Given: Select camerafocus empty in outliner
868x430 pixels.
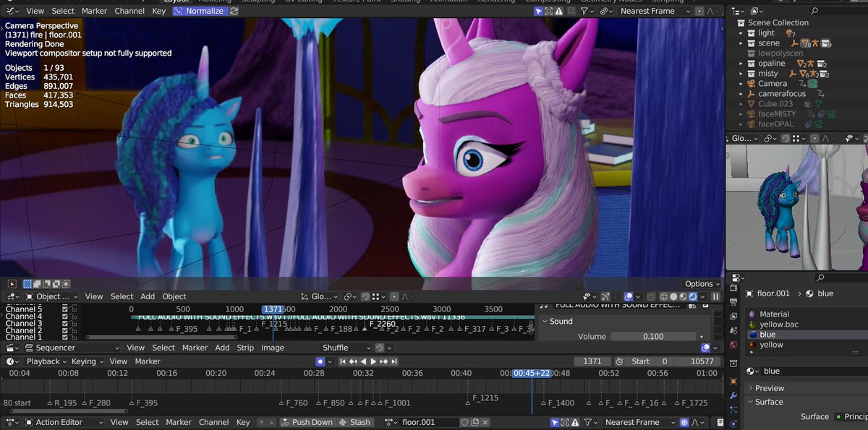Looking at the screenshot, I should click(782, 94).
